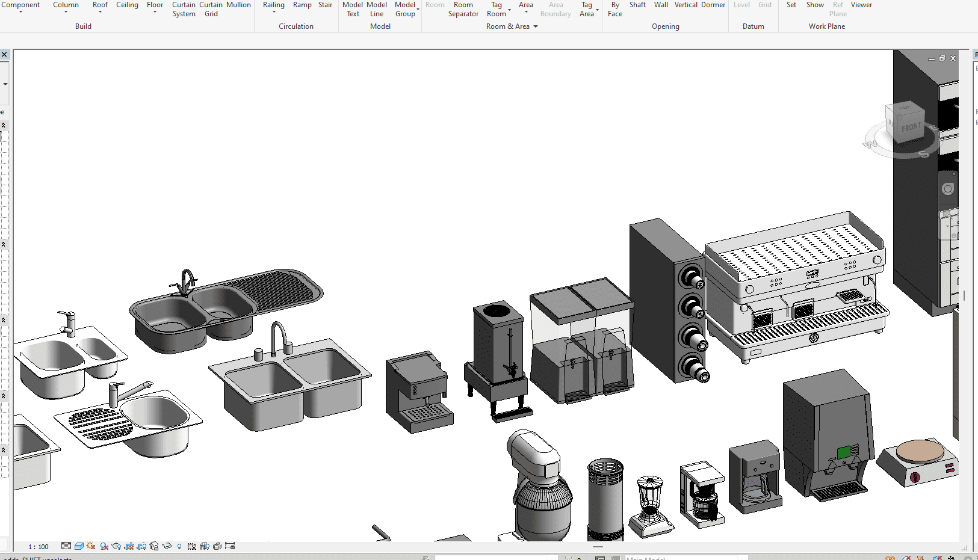Expand the Room & Area panel arrow
Image resolution: width=978 pixels, height=560 pixels.
click(535, 26)
